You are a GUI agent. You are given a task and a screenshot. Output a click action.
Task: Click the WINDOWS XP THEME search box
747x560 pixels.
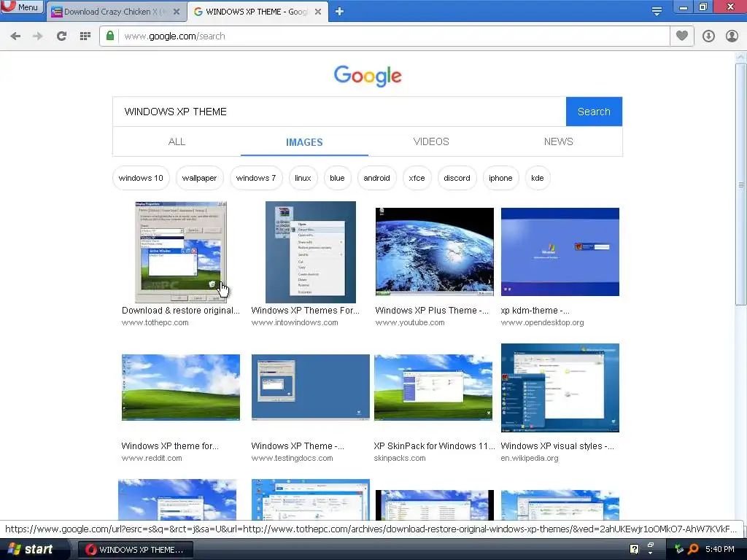(x=339, y=112)
